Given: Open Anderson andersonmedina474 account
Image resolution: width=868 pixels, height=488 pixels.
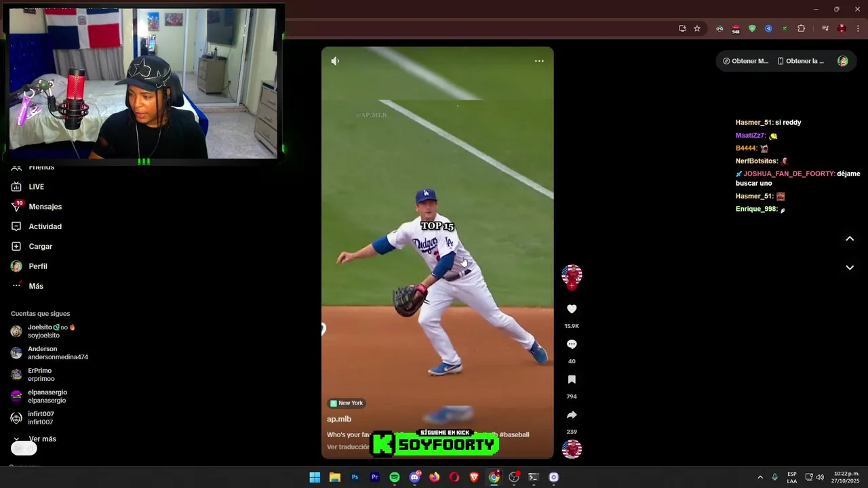Looking at the screenshot, I should click(49, 353).
